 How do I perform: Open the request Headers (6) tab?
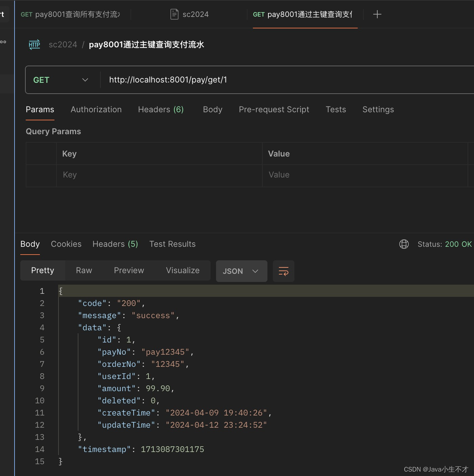tap(161, 110)
